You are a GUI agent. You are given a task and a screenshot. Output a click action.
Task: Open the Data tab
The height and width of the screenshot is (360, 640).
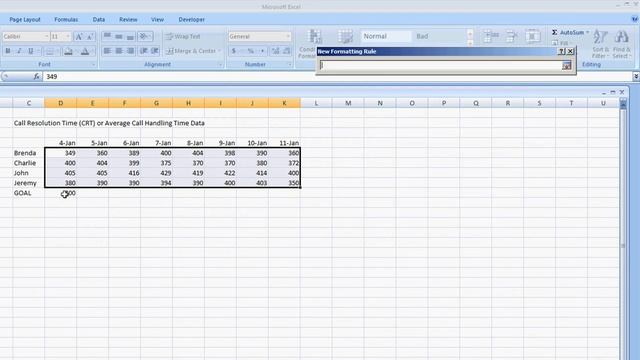click(99, 20)
